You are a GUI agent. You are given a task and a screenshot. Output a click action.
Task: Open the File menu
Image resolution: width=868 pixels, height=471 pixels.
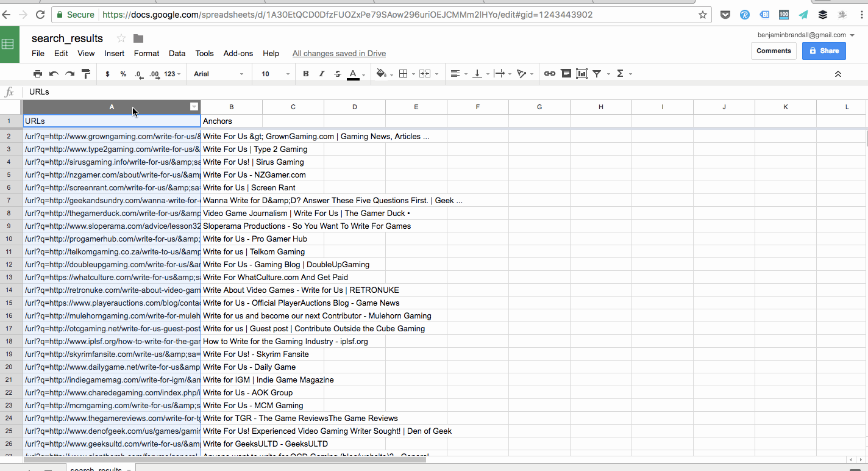38,53
